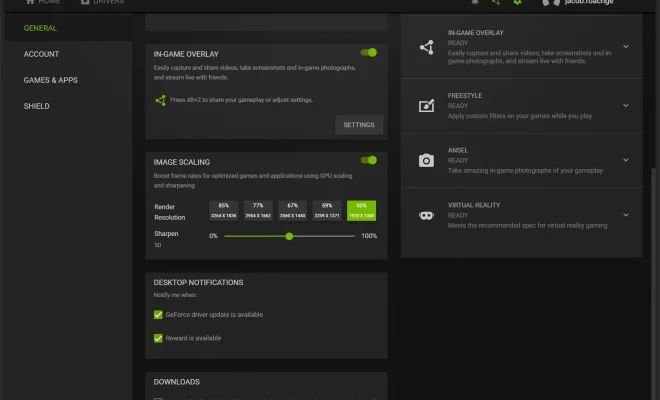This screenshot has width=660, height=400.
Task: Click the DESKTOP NOTIFICATIONS heading
Action: click(x=198, y=283)
